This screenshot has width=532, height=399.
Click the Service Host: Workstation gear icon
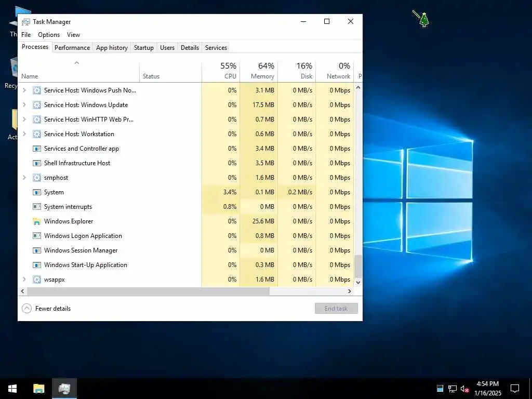(x=37, y=134)
